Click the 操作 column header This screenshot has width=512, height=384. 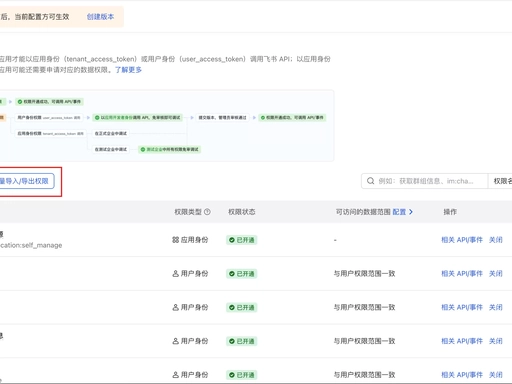coord(450,212)
